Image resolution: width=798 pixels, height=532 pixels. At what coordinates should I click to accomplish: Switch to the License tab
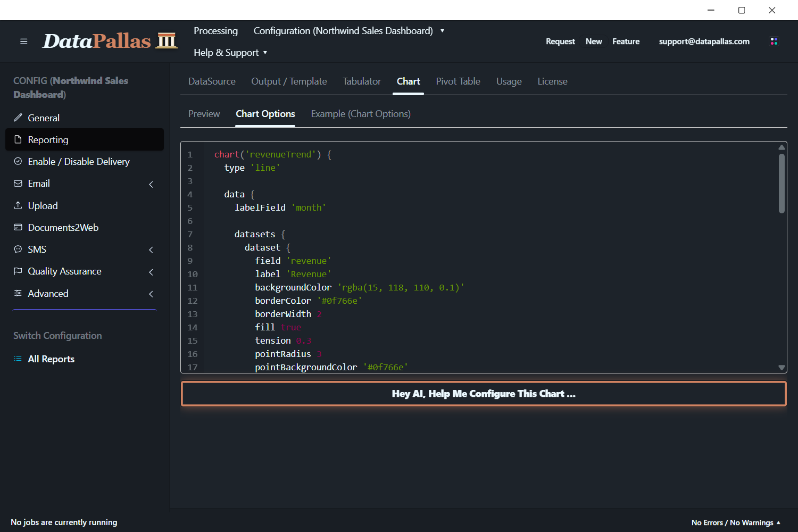click(552, 81)
